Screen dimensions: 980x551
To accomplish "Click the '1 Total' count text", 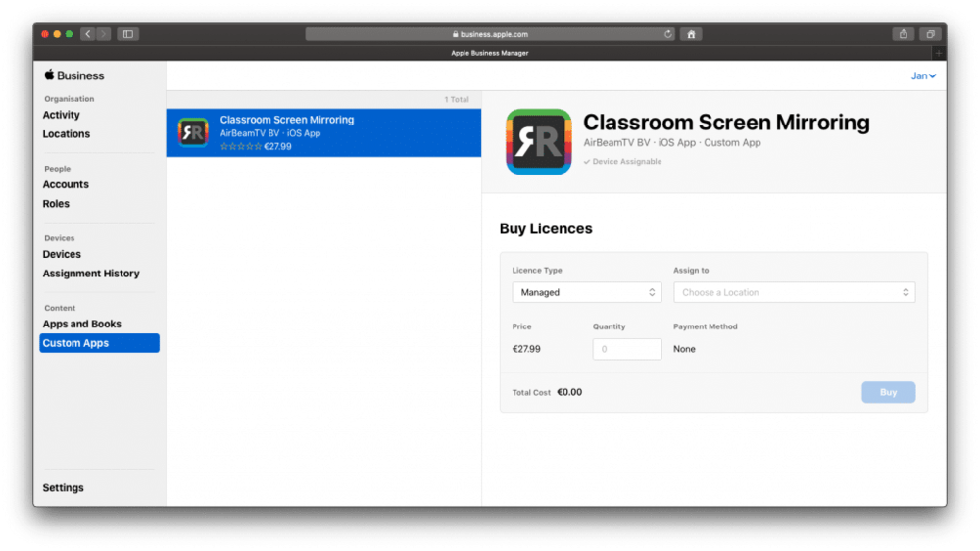I will 457,99.
